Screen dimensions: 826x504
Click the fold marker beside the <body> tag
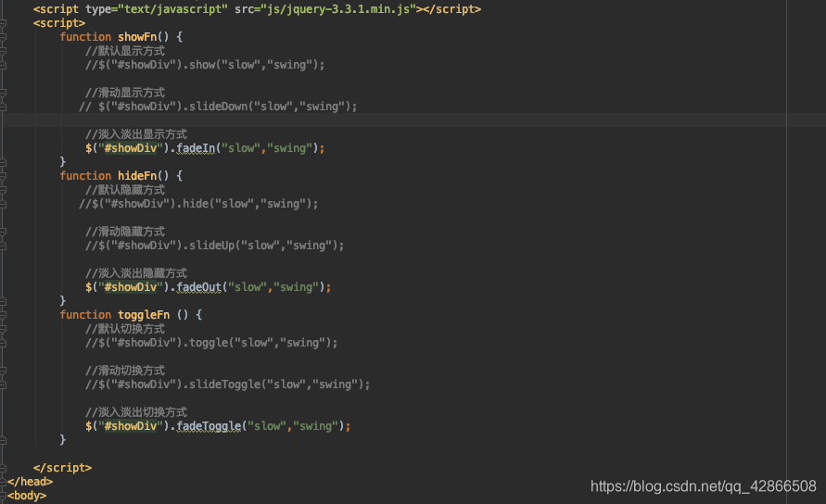[3, 496]
